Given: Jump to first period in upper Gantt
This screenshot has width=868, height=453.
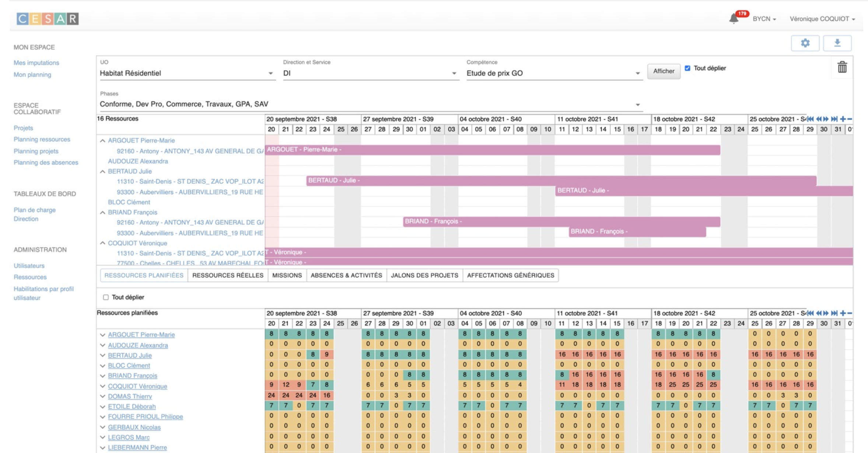Looking at the screenshot, I should click(x=810, y=119).
